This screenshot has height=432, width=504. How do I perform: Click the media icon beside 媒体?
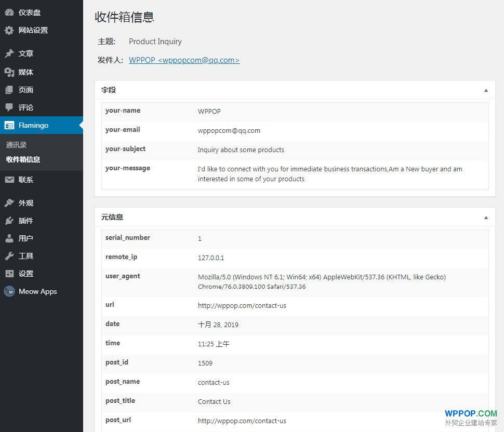[9, 72]
